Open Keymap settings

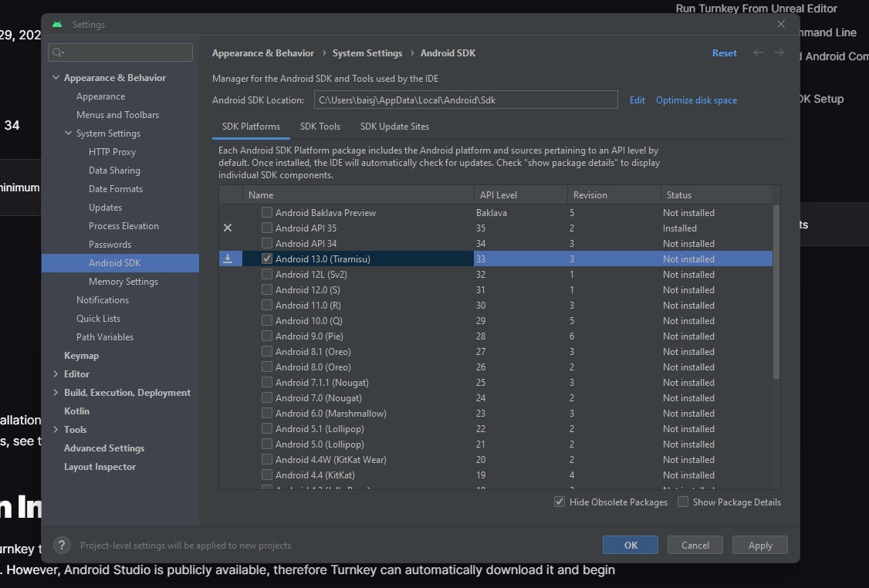pos(82,356)
